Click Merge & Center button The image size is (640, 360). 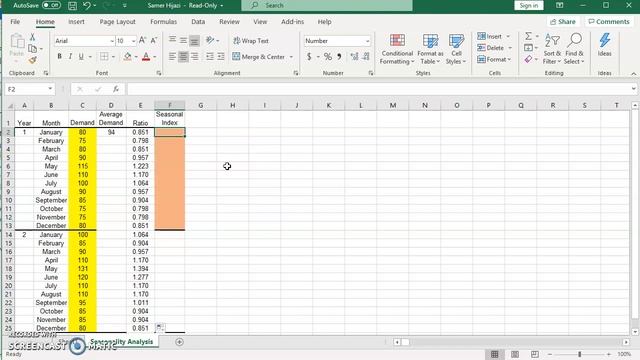(x=259, y=57)
